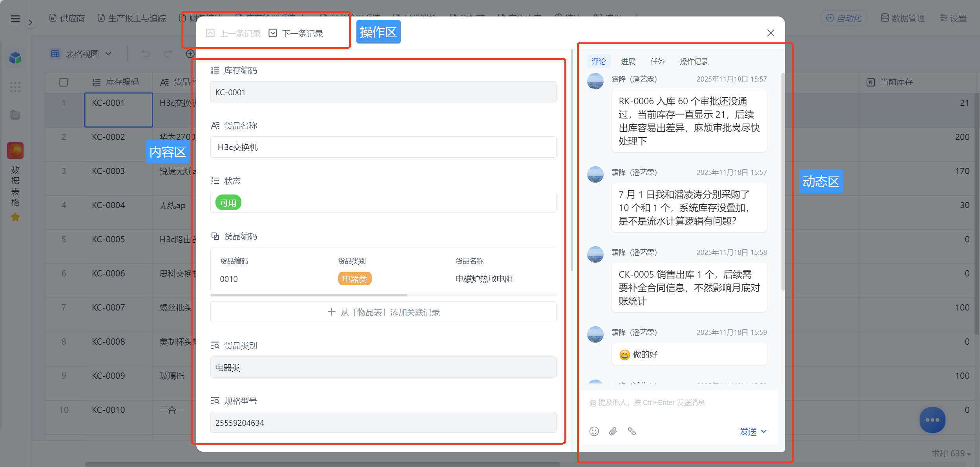
Task: Click the 规格型号 field 25559204634
Action: 383,423
